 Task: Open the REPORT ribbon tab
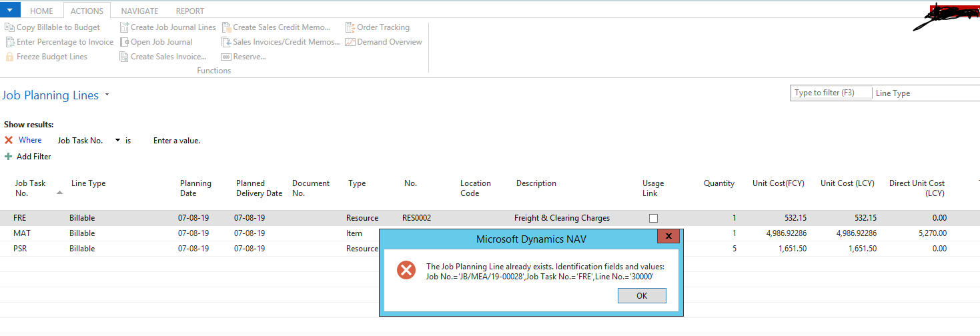(x=190, y=11)
